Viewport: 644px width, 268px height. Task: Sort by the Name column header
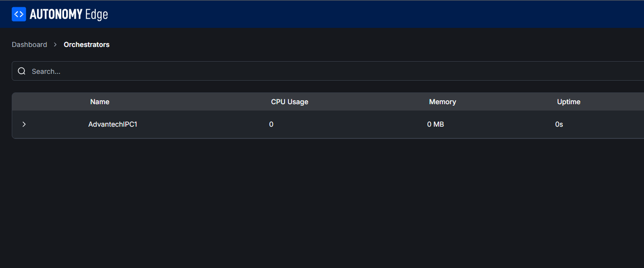(x=100, y=102)
